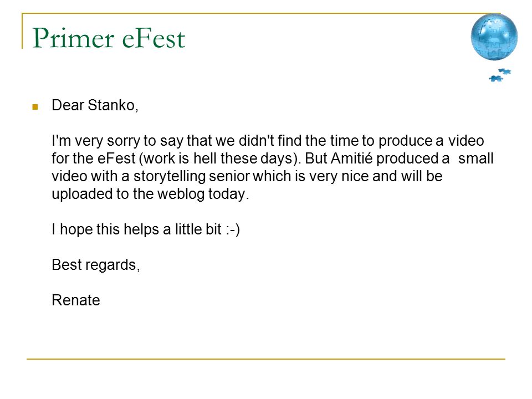Click the greeting Dear Stanko

coord(95,105)
